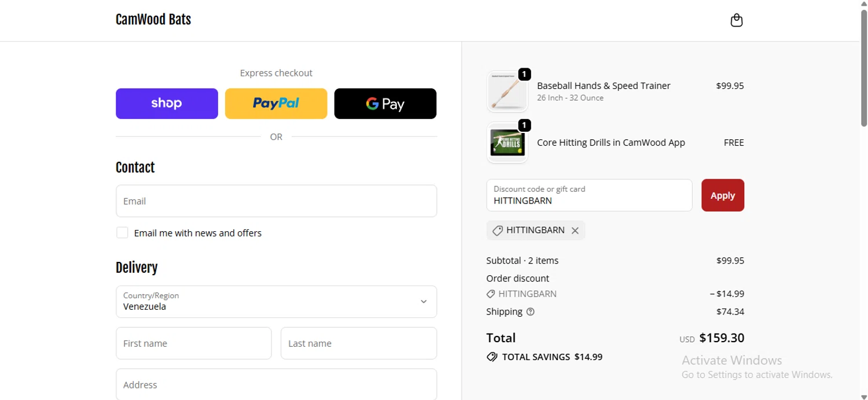Pay with PayPal express checkout

point(276,103)
